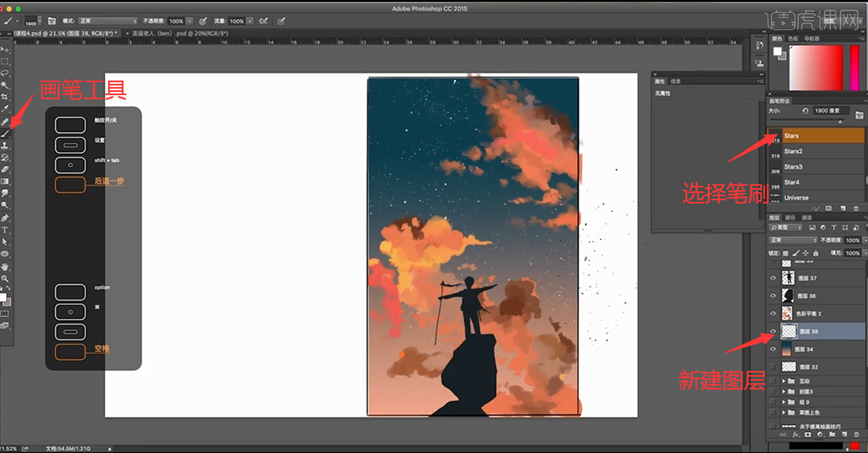Switch to the 圣诞老人 (ben).psd document tab
868x453 pixels.
[180, 33]
